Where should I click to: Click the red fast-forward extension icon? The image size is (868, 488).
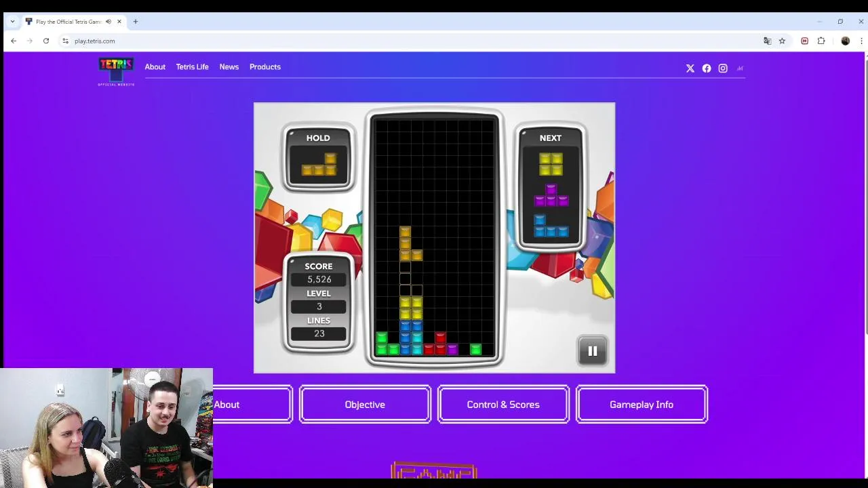pyautogui.click(x=804, y=41)
